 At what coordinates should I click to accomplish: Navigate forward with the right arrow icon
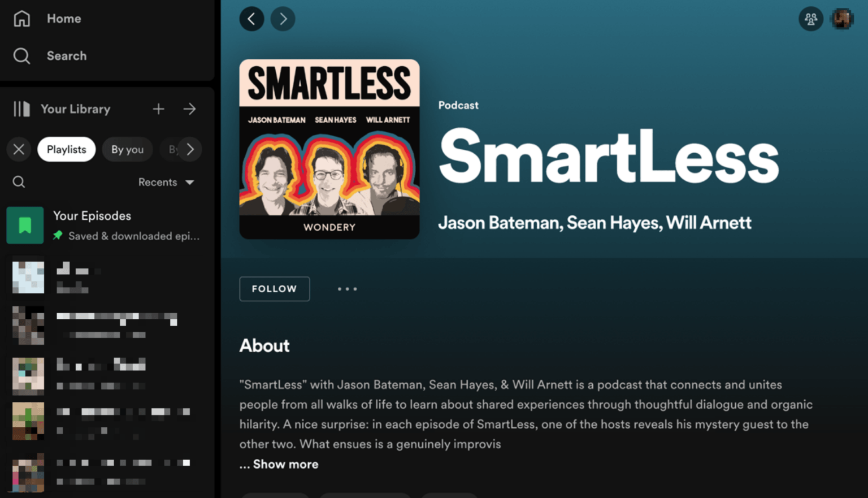pyautogui.click(x=283, y=19)
